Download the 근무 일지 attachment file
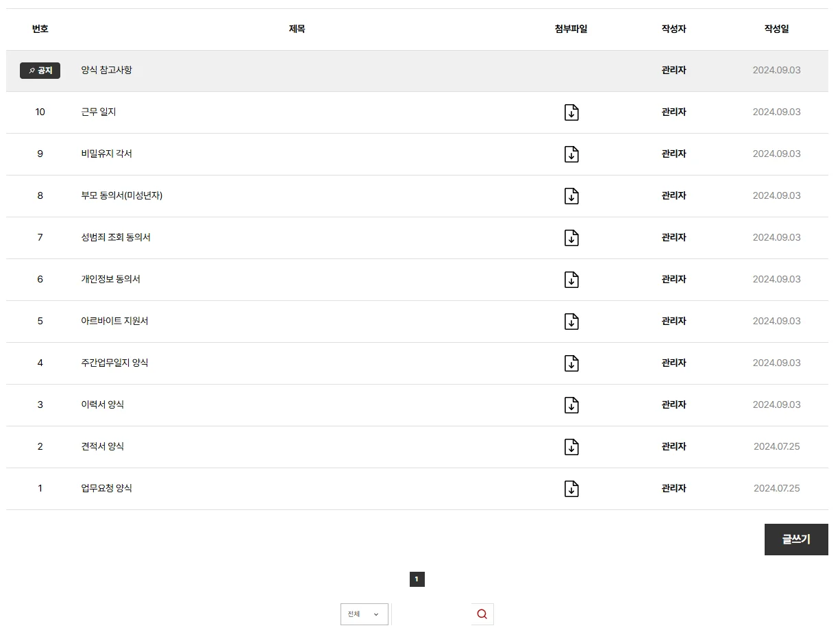The image size is (840, 641). [571, 112]
